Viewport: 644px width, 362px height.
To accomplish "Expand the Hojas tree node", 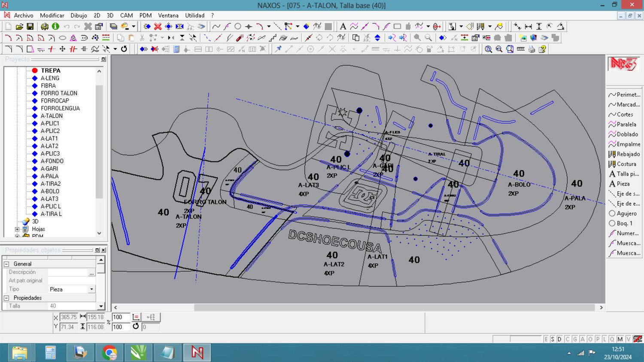I will pyautogui.click(x=17, y=229).
